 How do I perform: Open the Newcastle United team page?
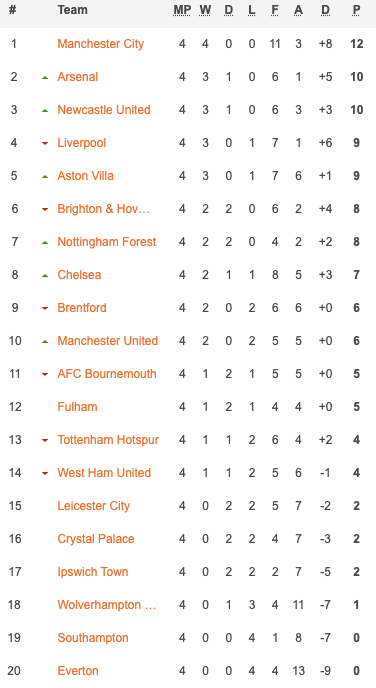[104, 110]
